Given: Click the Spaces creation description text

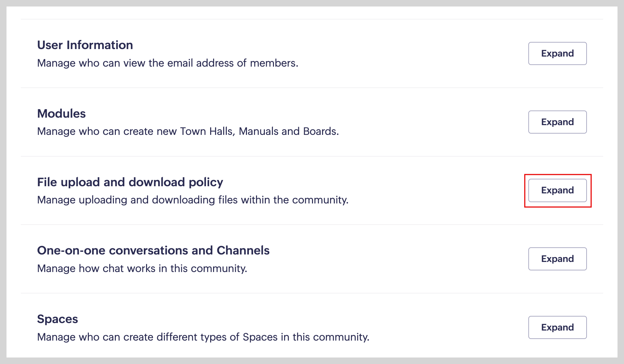Looking at the screenshot, I should click(x=203, y=337).
